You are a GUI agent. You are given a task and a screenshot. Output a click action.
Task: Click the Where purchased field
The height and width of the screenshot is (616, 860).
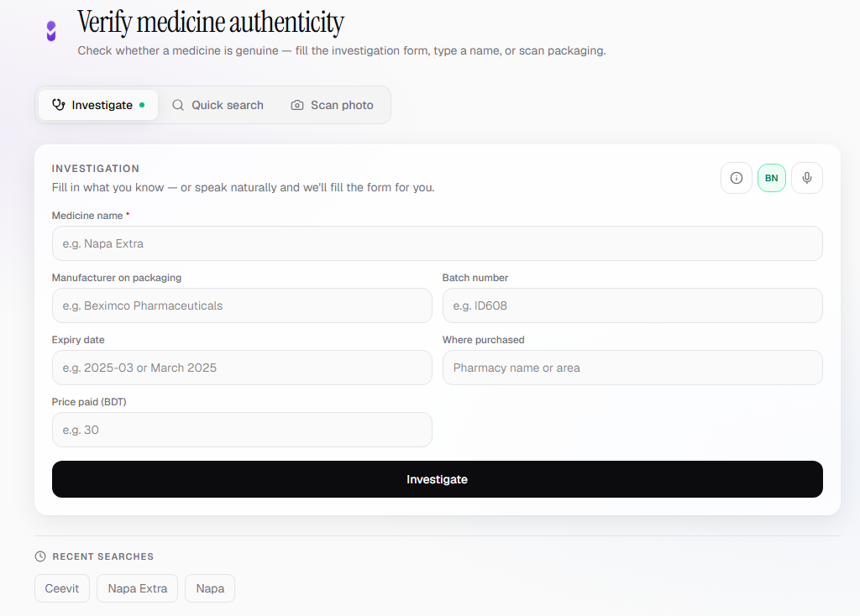click(632, 368)
